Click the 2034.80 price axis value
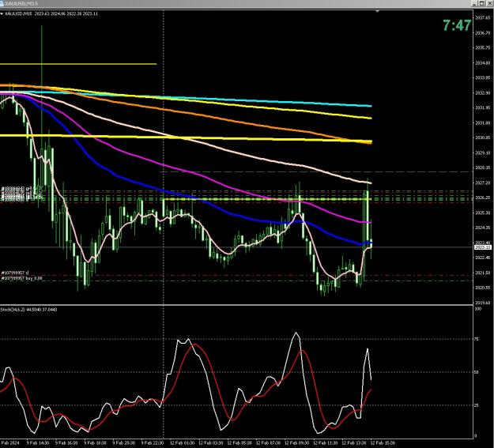 [x=482, y=63]
